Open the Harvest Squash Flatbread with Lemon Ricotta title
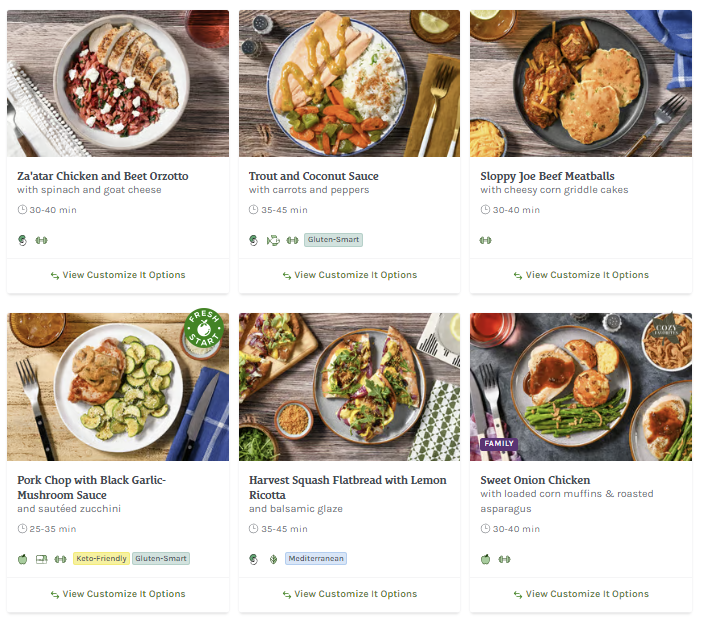The height and width of the screenshot is (625, 703). [347, 487]
